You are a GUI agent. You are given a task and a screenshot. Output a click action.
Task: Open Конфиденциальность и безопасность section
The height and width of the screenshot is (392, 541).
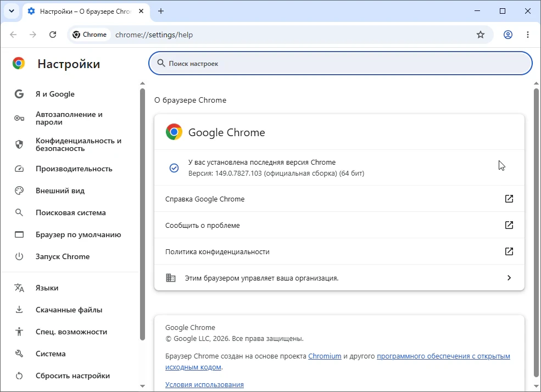tap(71, 145)
